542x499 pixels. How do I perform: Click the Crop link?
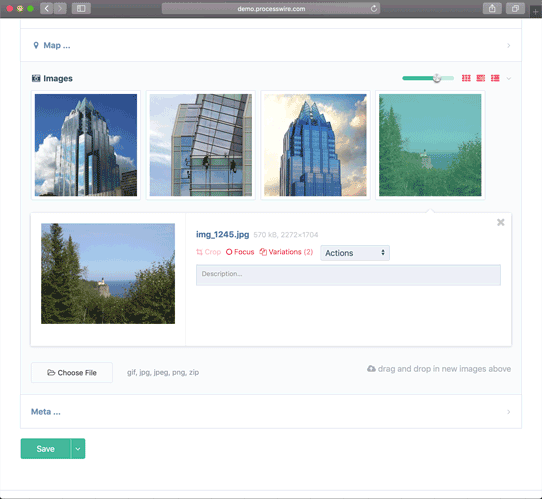[208, 252]
